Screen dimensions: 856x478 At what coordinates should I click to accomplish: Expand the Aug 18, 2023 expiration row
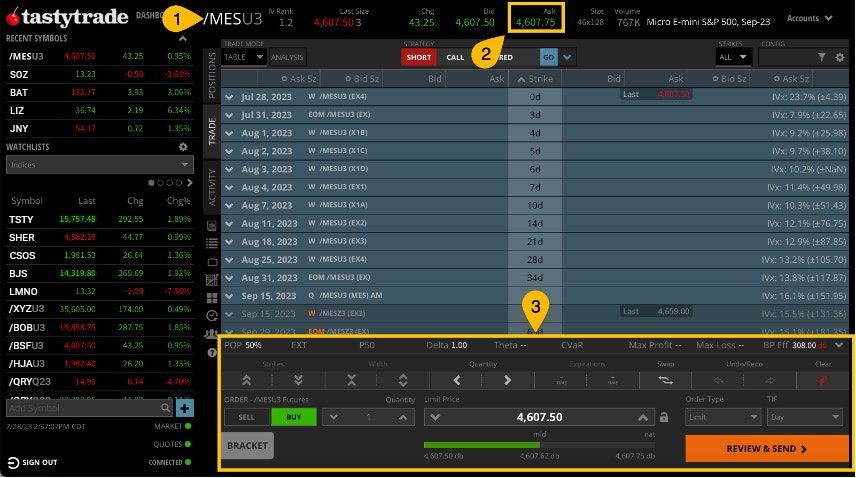pyautogui.click(x=229, y=242)
